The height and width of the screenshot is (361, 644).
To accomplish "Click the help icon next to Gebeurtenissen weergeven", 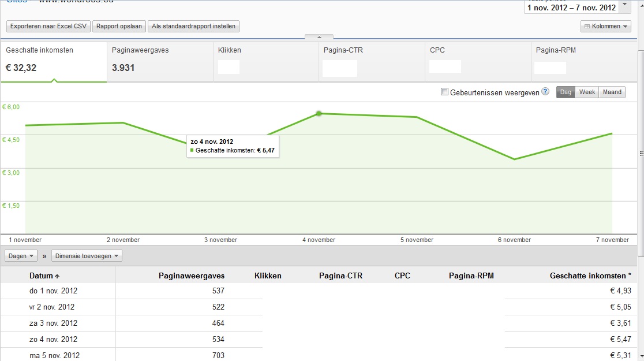I will coord(545,92).
